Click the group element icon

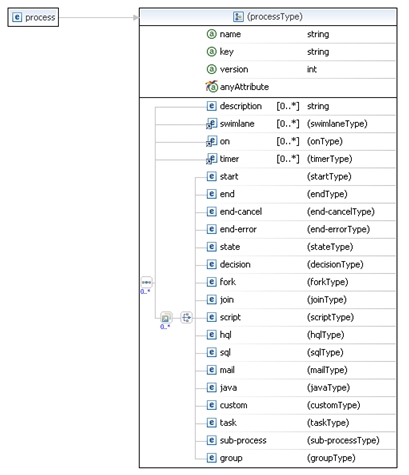[212, 458]
